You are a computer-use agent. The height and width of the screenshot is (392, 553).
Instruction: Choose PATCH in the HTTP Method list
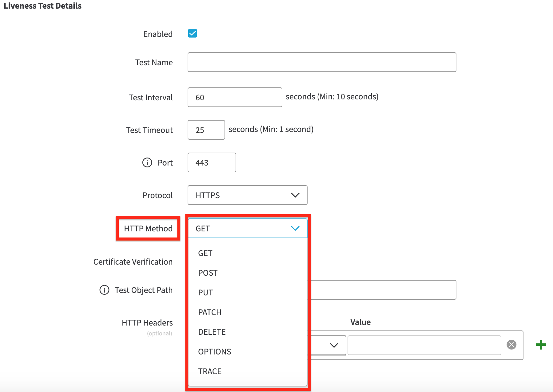(210, 312)
